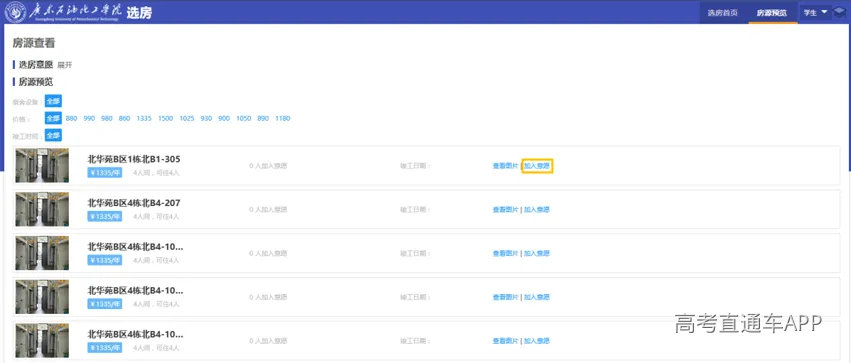851x363 pixels.
Task: Click 加入意愿 for room 北B4-207
Action: click(537, 209)
